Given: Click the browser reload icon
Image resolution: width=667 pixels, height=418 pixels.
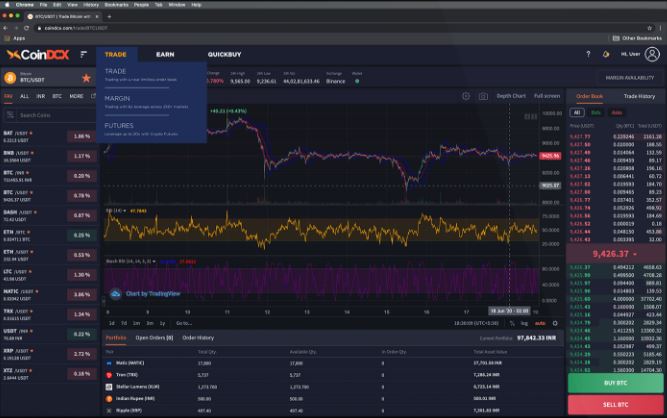Looking at the screenshot, I should click(26, 28).
